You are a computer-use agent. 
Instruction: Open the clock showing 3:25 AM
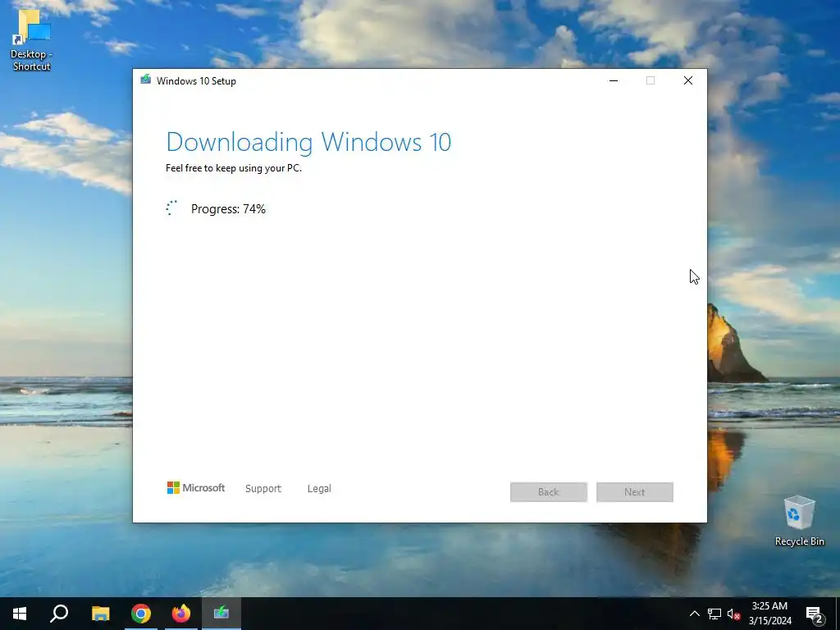pos(769,614)
